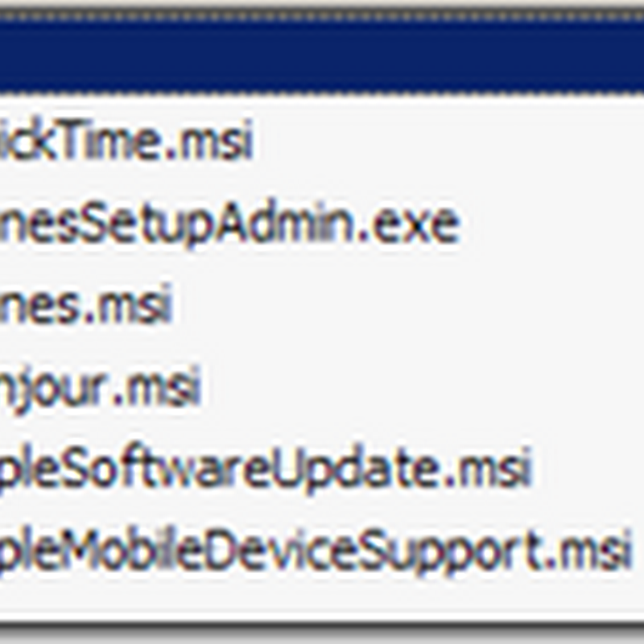Click the iTunesSetupAdmin.exe list item
This screenshot has height=644, width=644.
click(x=230, y=225)
